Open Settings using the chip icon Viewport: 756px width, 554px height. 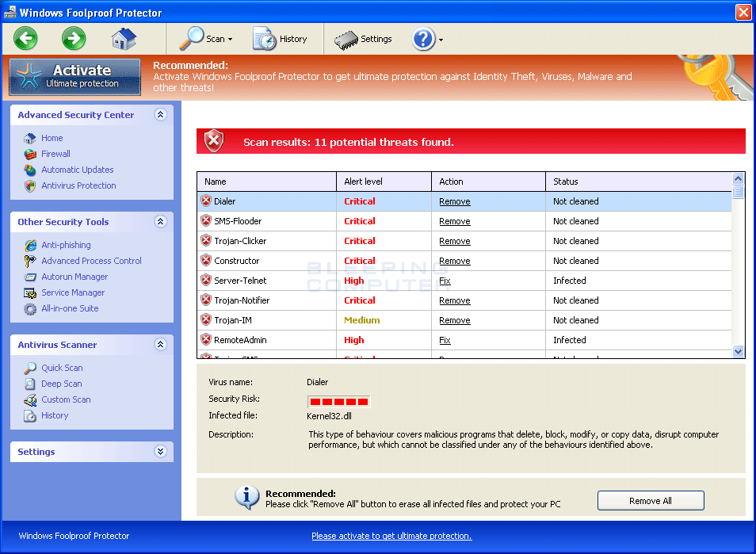tap(362, 38)
